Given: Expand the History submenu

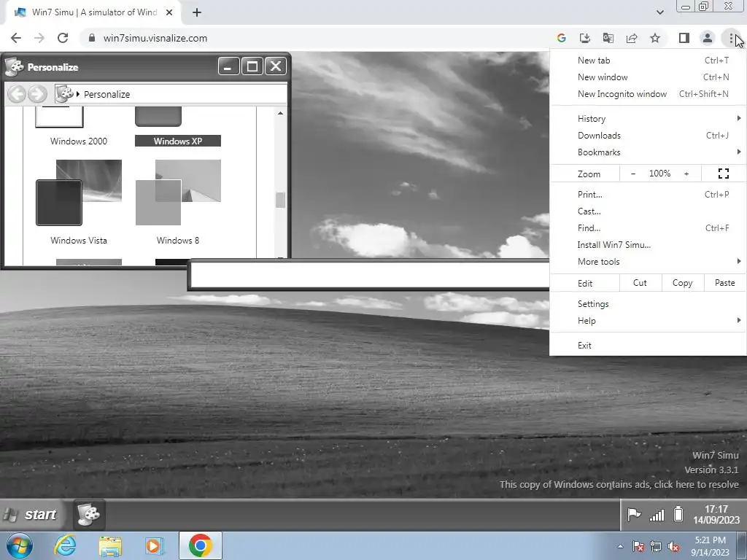Looking at the screenshot, I should coord(648,119).
